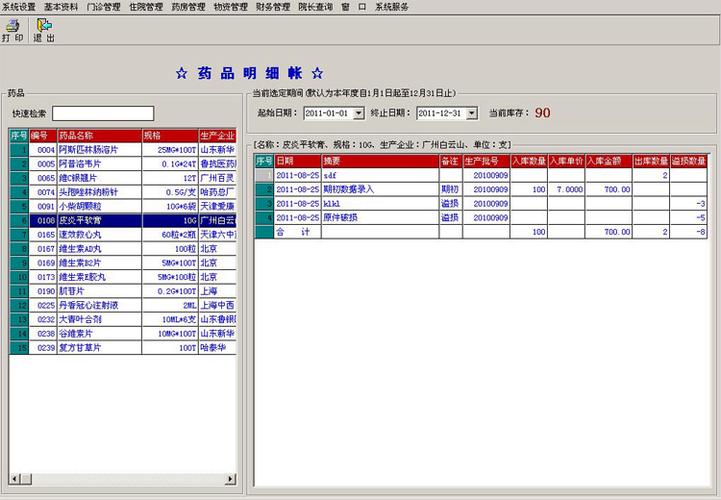
Task: Select drug 0165 速效救心丸
Action: [x=122, y=235]
